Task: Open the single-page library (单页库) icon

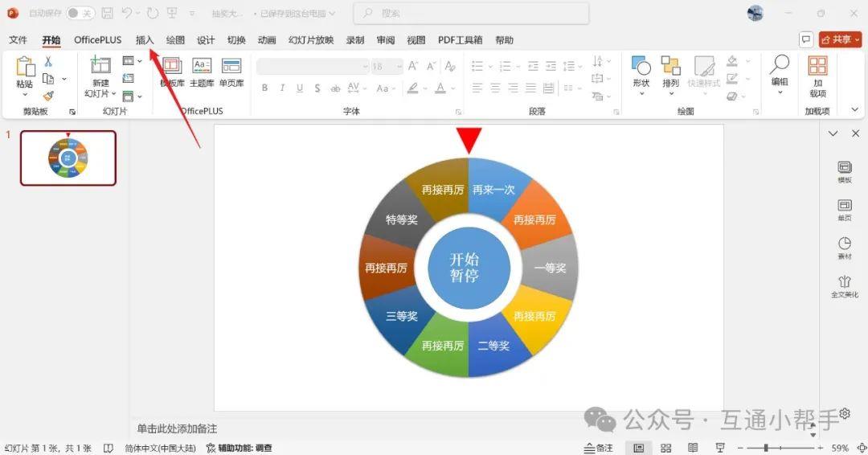Action: point(231,66)
